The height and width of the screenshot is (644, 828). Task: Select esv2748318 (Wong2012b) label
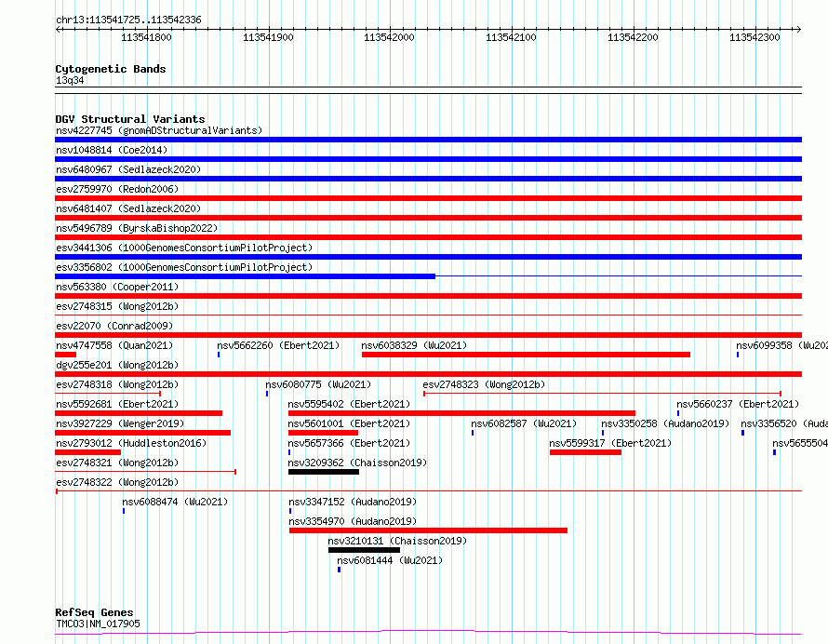pyautogui.click(x=117, y=384)
